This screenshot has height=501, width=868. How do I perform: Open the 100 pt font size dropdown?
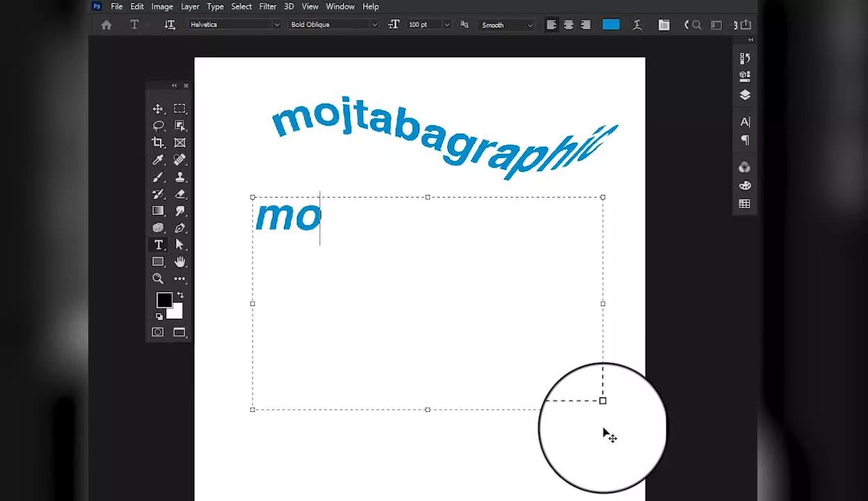tap(447, 25)
